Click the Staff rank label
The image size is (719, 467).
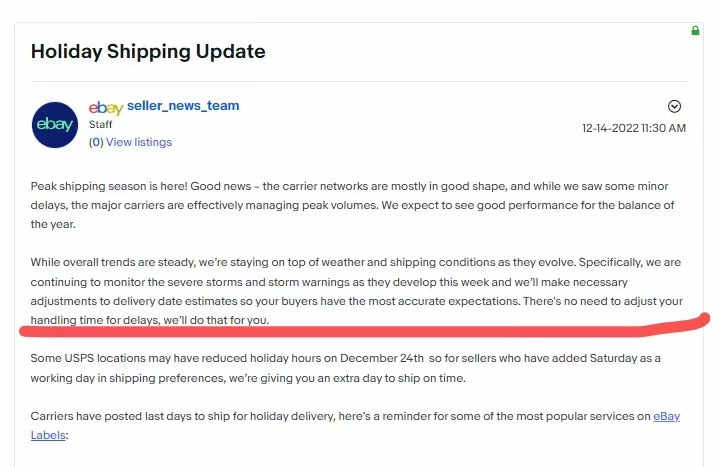[100, 124]
